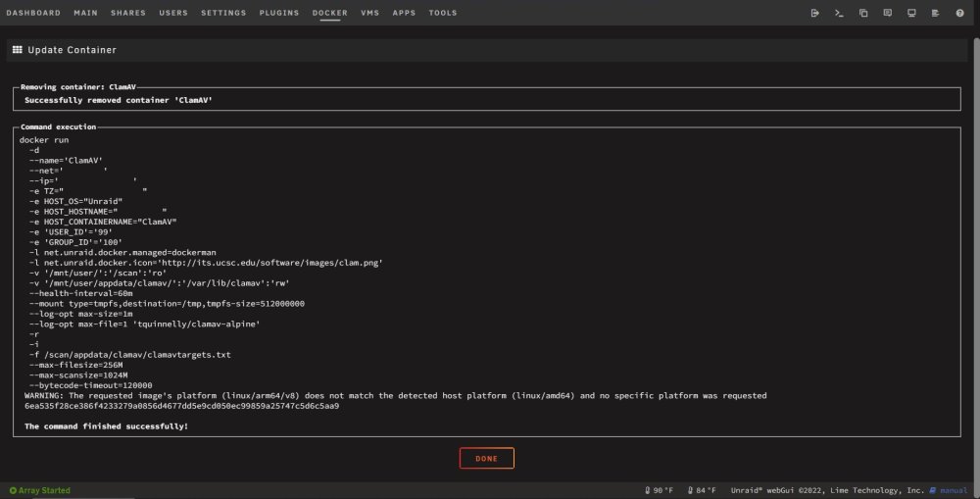This screenshot has height=499, width=980.
Task: Click the clam.png icon URL line
Action: [206, 263]
